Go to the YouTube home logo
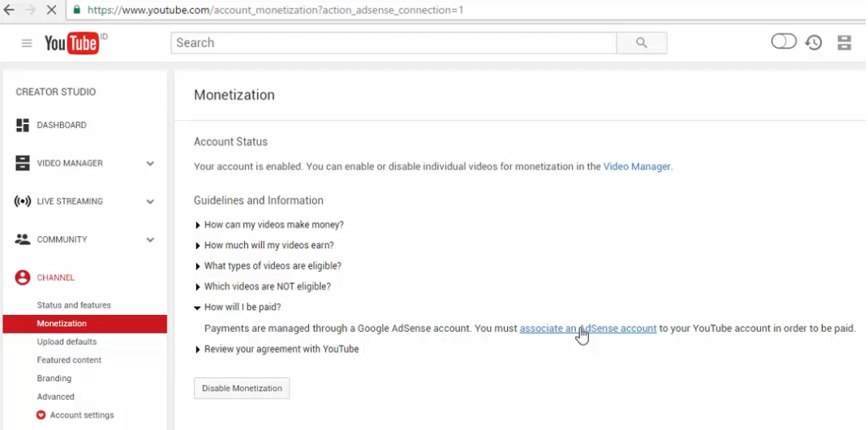 click(72, 43)
